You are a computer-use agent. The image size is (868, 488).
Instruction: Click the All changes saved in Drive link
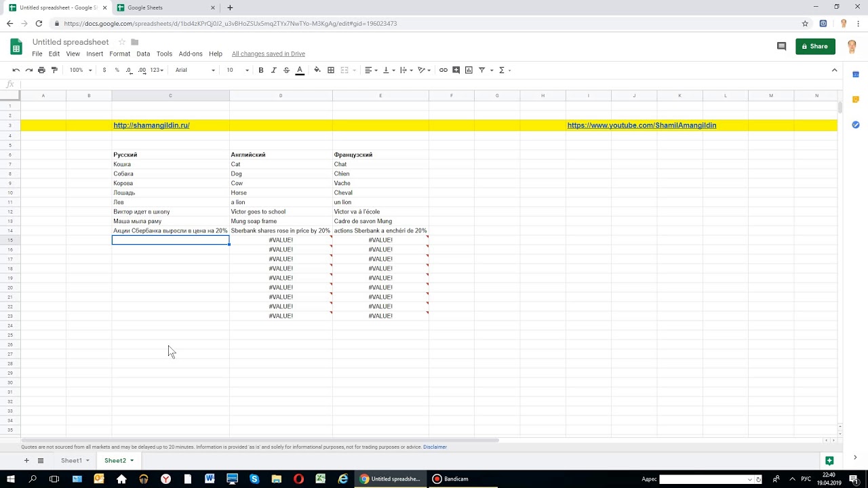269,54
